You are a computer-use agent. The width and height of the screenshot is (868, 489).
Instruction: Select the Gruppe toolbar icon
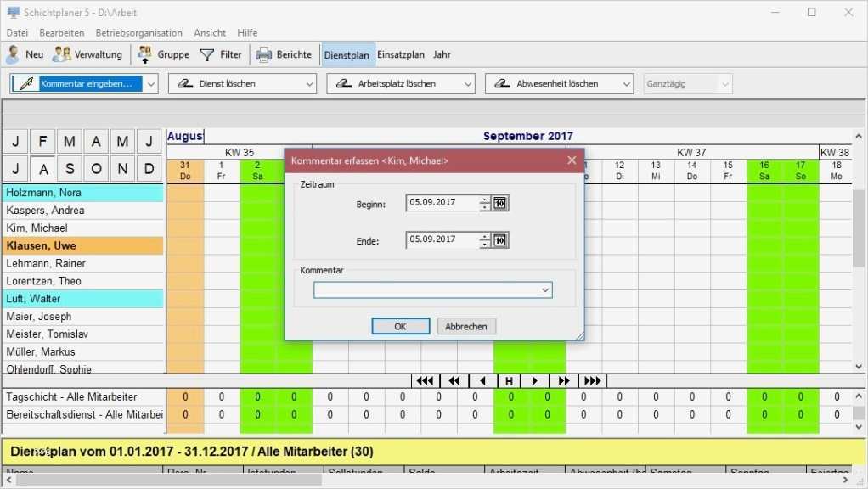[143, 53]
